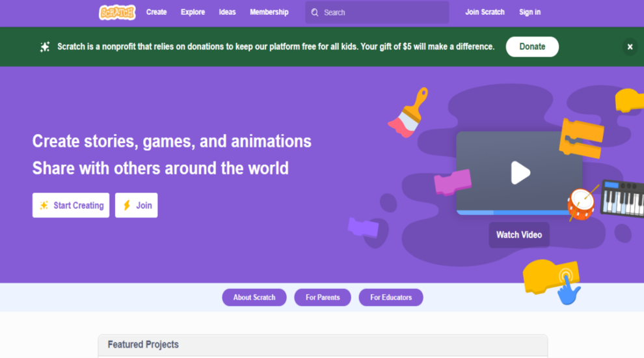This screenshot has height=358, width=644.
Task: Open the For Educators link
Action: tap(391, 297)
